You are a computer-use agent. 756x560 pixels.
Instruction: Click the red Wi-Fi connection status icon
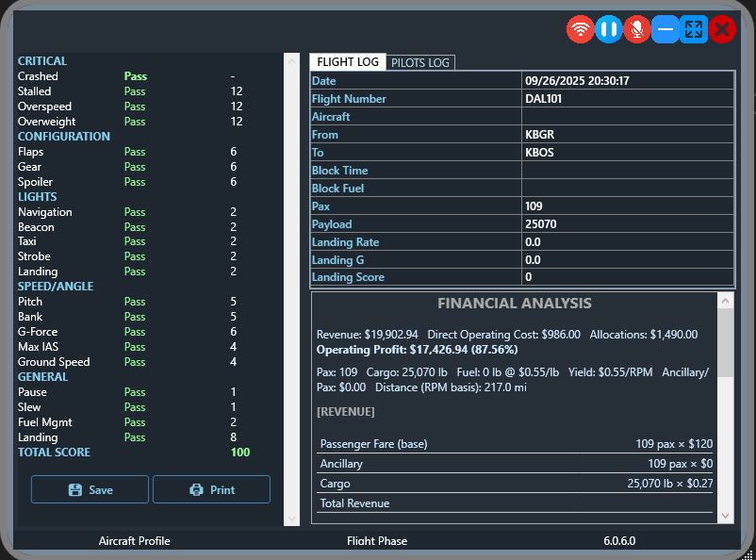pyautogui.click(x=581, y=29)
